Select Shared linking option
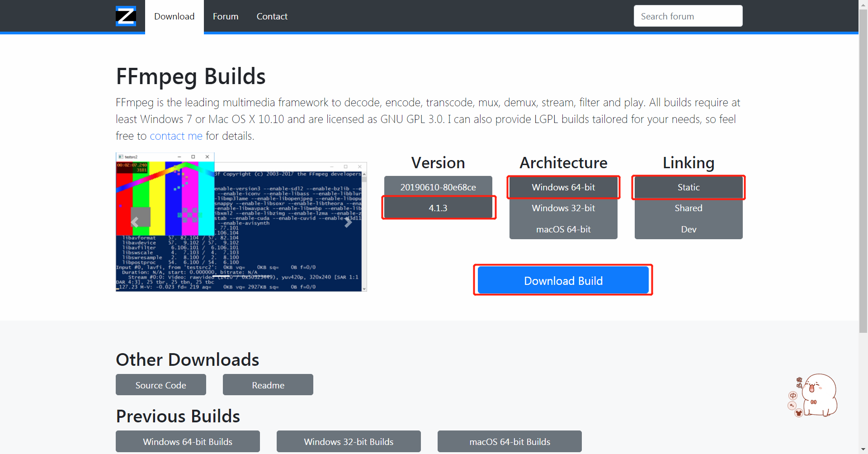The height and width of the screenshot is (454, 868). [x=689, y=208]
